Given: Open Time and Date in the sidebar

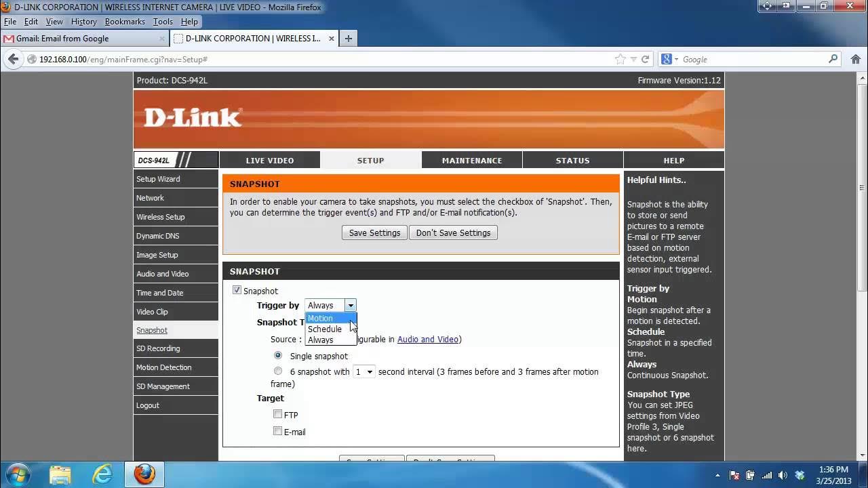Looking at the screenshot, I should click(176, 293).
